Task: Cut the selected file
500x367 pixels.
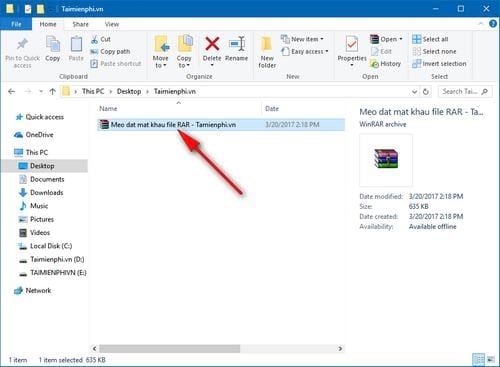Action: 101,39
